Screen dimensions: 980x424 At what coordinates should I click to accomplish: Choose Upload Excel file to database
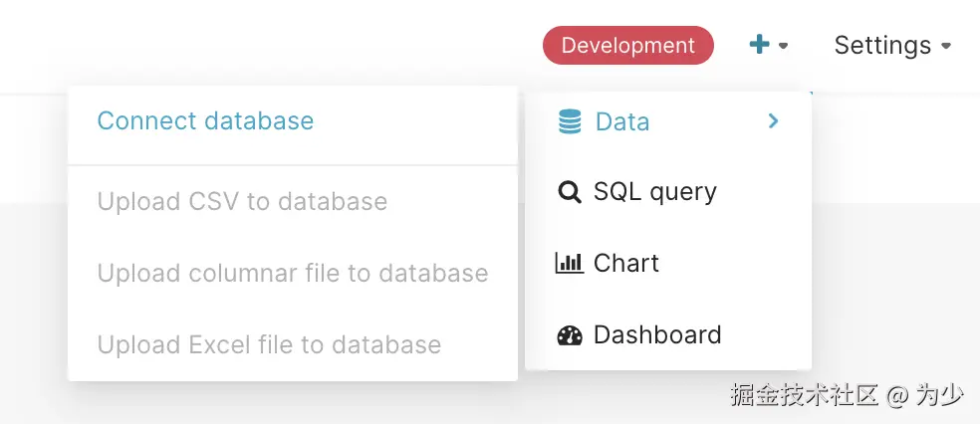(x=269, y=345)
